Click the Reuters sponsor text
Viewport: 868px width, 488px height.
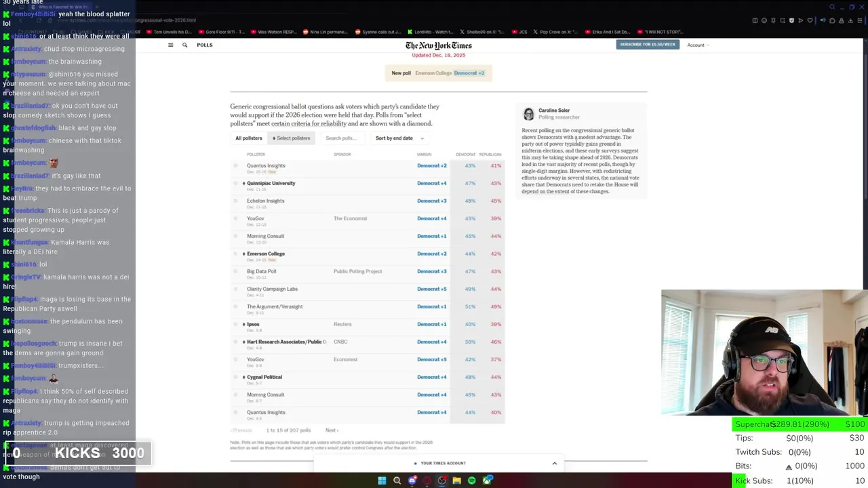pyautogui.click(x=342, y=324)
